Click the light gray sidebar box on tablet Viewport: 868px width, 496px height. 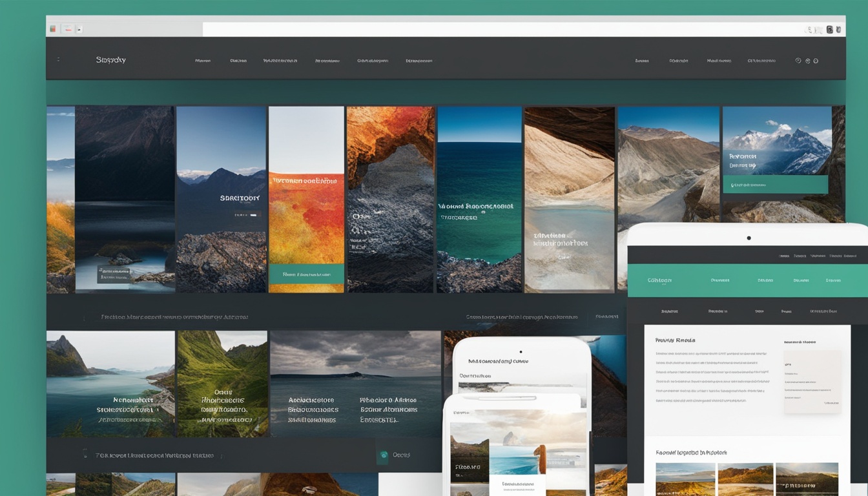812,382
